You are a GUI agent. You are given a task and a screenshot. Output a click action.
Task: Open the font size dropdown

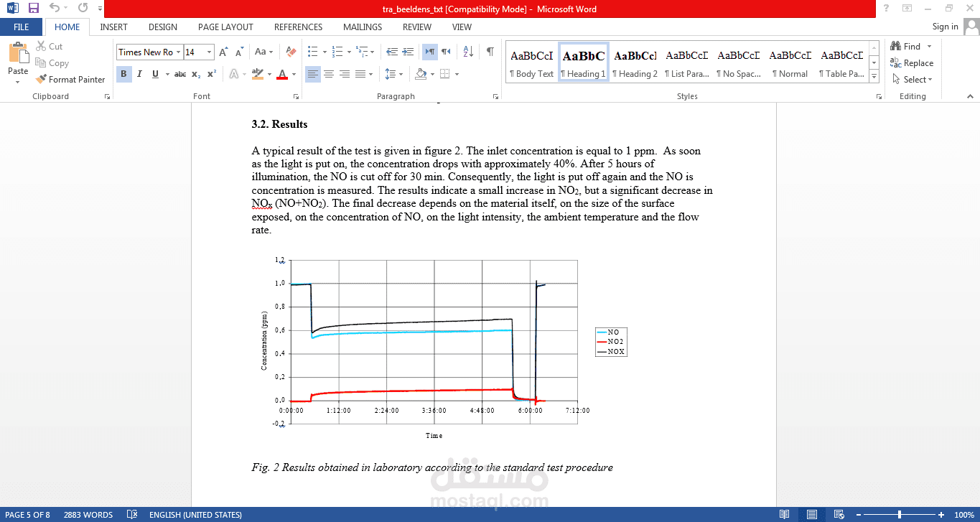tap(209, 52)
